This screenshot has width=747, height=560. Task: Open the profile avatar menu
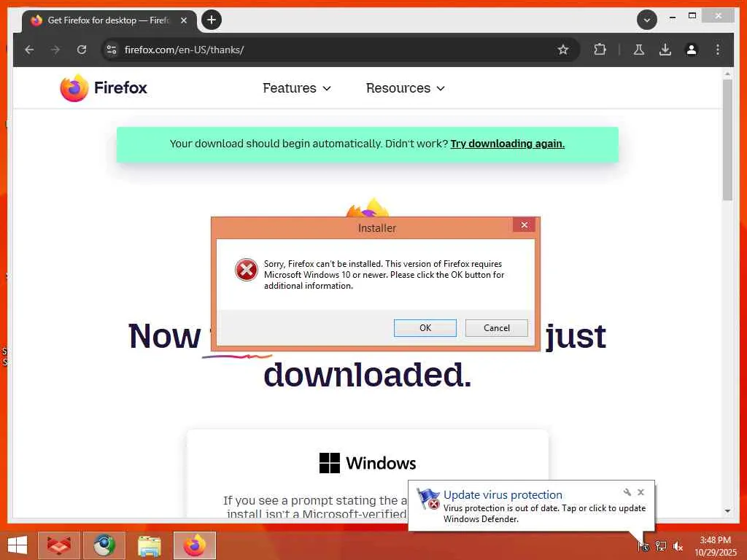click(x=692, y=50)
